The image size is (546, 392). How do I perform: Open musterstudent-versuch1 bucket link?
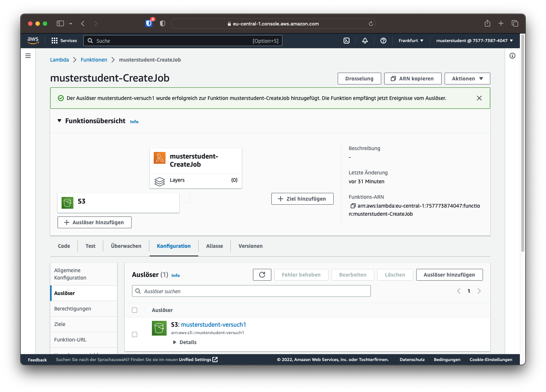click(213, 325)
